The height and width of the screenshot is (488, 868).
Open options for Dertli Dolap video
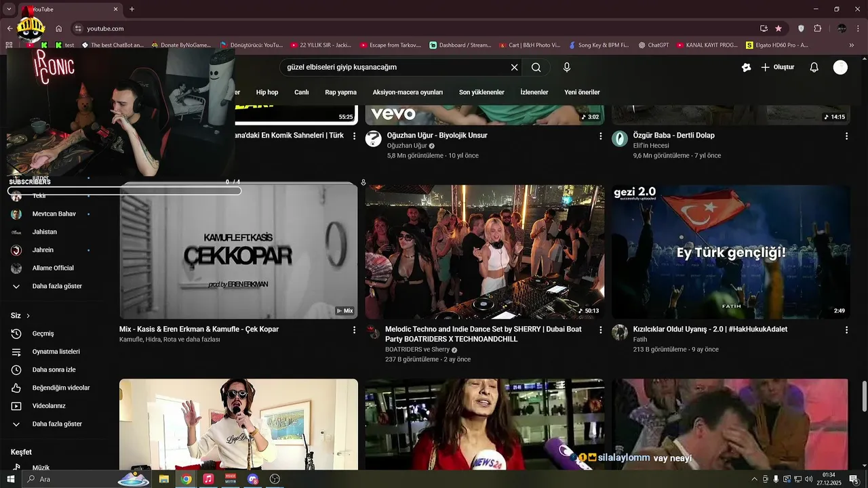click(x=846, y=136)
